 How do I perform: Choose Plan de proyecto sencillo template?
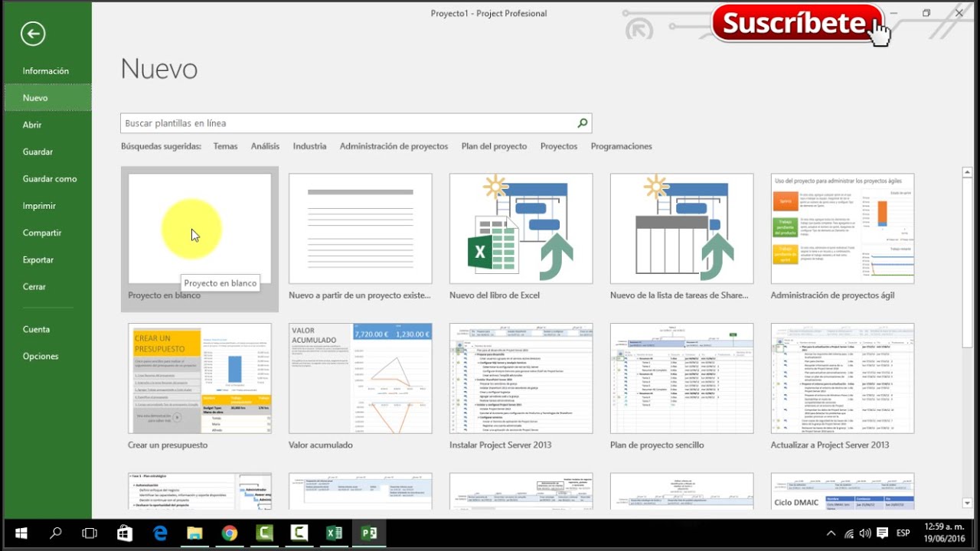(681, 388)
